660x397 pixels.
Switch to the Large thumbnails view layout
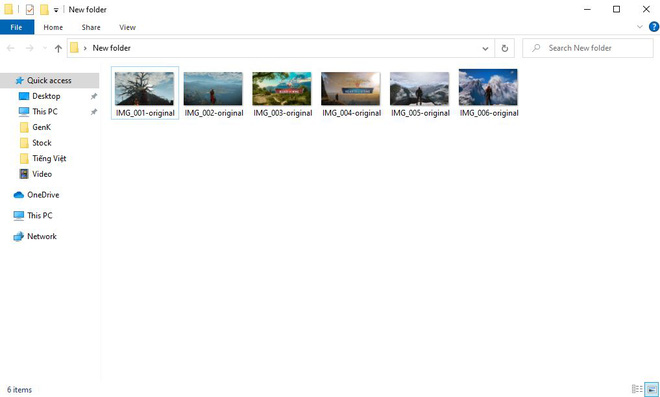(652, 389)
